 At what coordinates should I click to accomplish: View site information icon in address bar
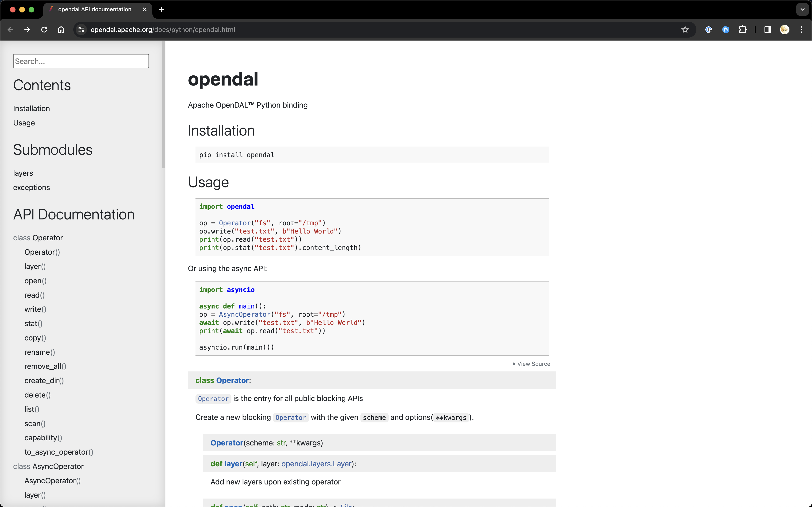(x=81, y=30)
